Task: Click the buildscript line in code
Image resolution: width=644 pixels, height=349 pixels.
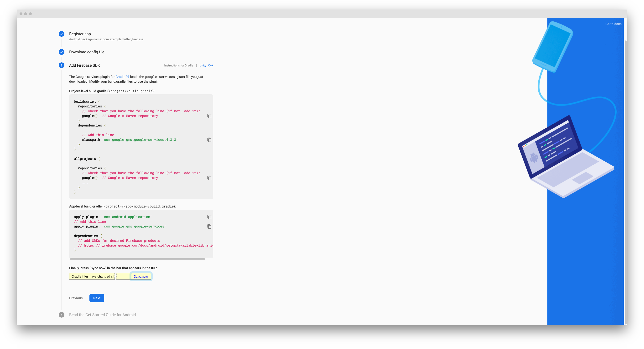Action: coord(87,102)
